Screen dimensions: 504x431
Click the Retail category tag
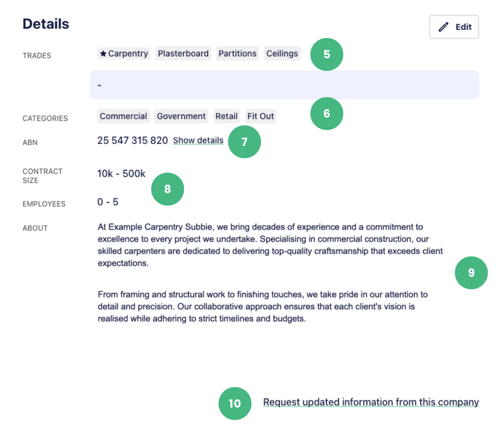coord(226,116)
